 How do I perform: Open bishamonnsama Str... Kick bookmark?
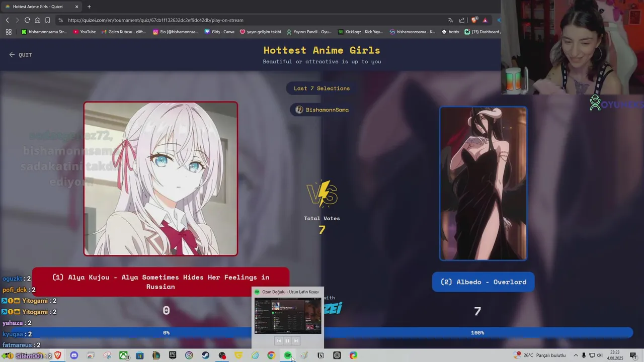(44, 32)
